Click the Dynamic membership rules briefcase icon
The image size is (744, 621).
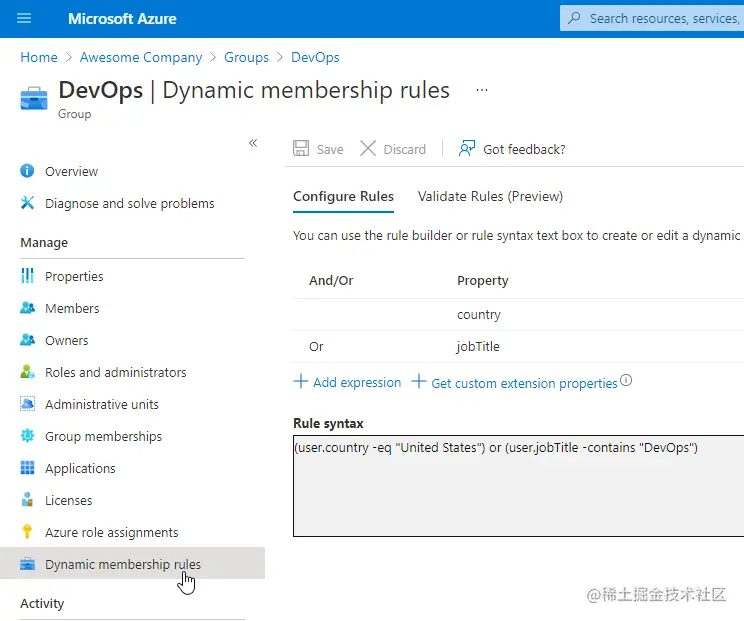[27, 564]
